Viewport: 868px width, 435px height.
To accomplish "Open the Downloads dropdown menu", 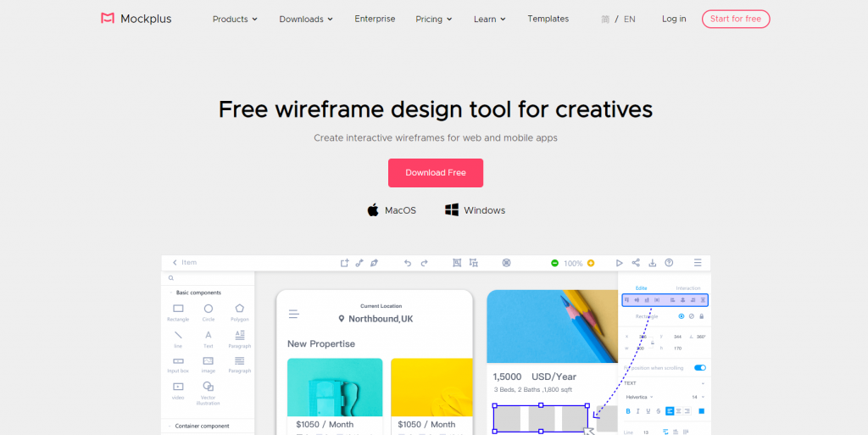I will click(306, 19).
